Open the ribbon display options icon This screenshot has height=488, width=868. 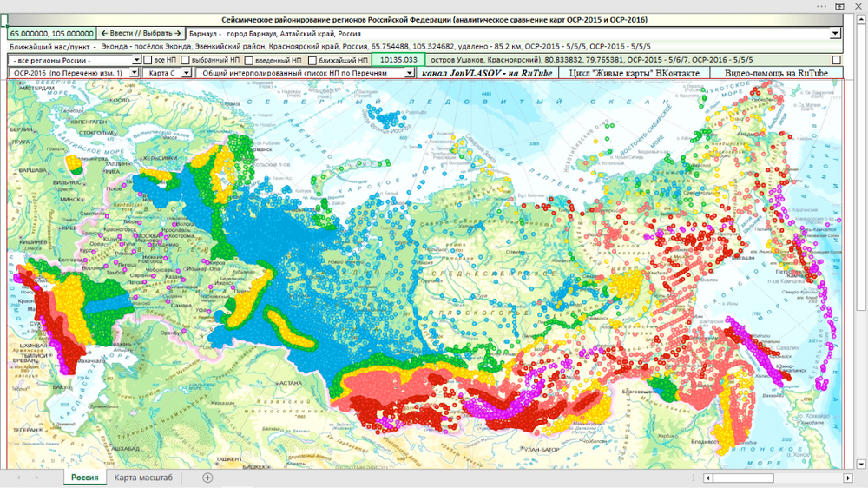click(x=839, y=6)
